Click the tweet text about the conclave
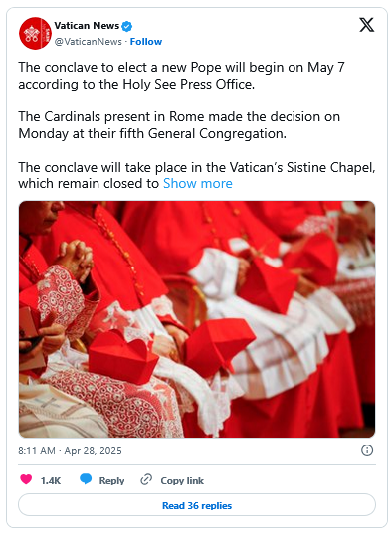 coord(197,125)
